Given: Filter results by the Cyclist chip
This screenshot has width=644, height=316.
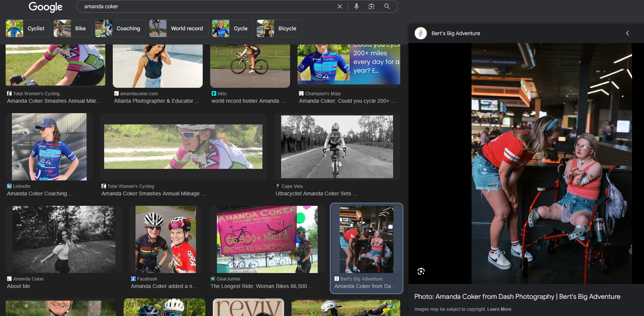Looking at the screenshot, I should click(x=28, y=28).
